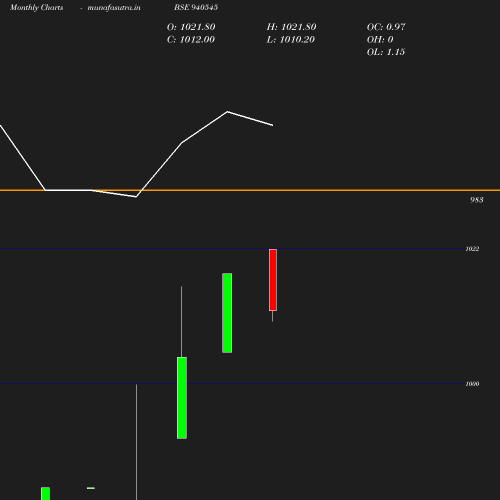Click the munafasutra.in site label
Viewport: 500px width, 500px height.
[x=114, y=7]
